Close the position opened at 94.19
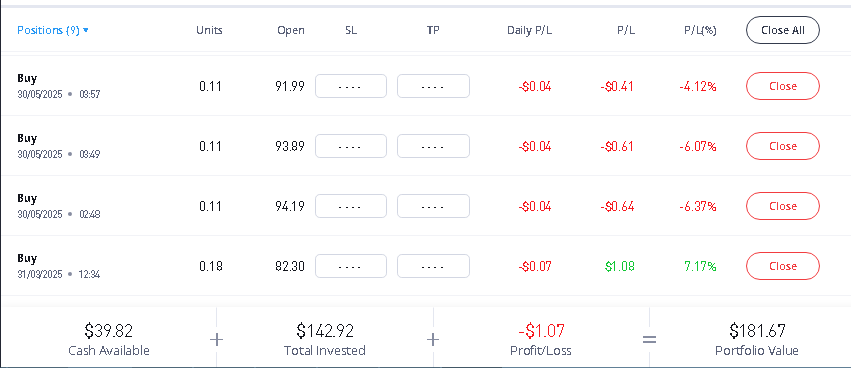 tap(783, 206)
